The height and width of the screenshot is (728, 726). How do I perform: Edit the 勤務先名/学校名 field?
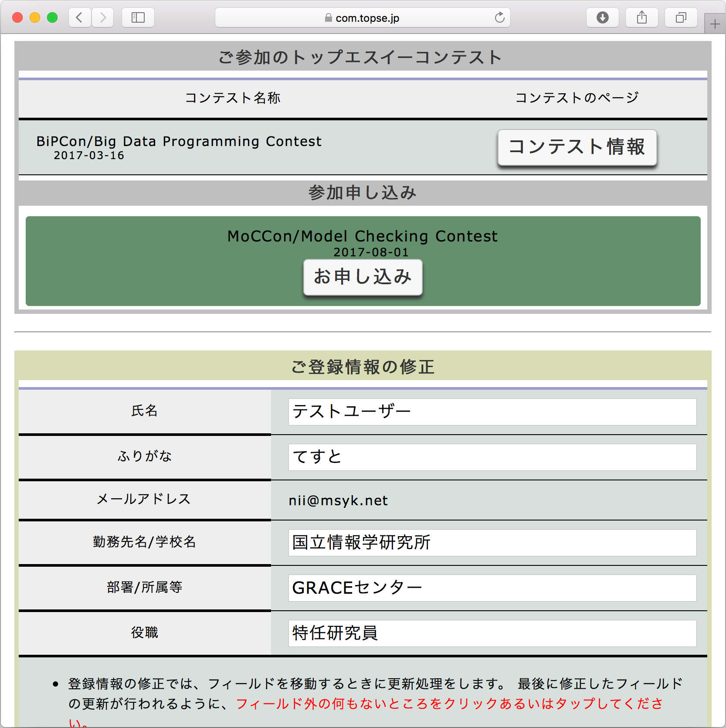click(x=492, y=543)
